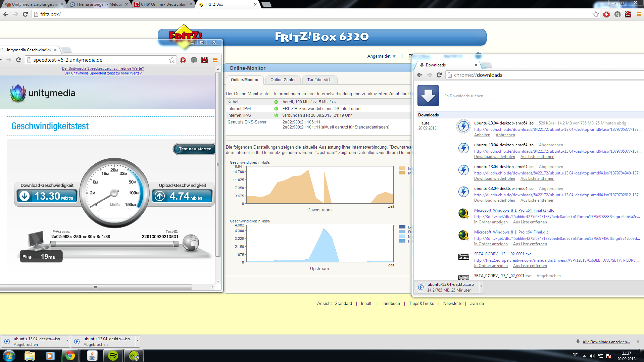
Task: Click the avm.de link
Action: pos(477,303)
